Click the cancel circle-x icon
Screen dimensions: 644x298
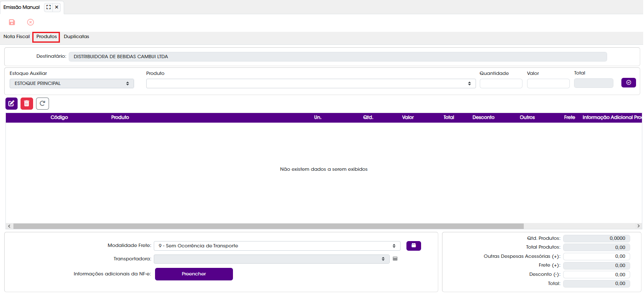tap(31, 22)
